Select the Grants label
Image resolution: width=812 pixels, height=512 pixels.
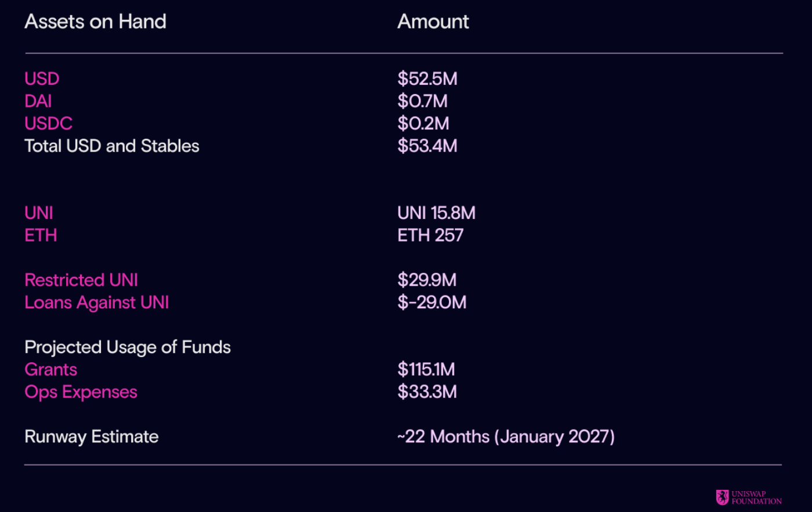pos(51,370)
